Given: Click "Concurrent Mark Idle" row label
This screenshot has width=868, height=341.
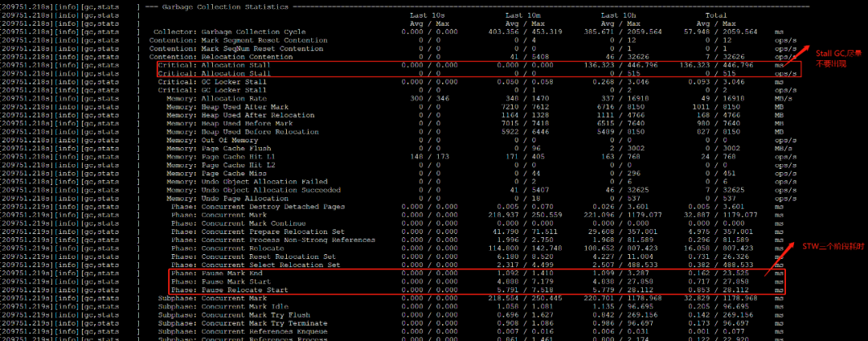Looking at the screenshot, I should [x=244, y=306].
